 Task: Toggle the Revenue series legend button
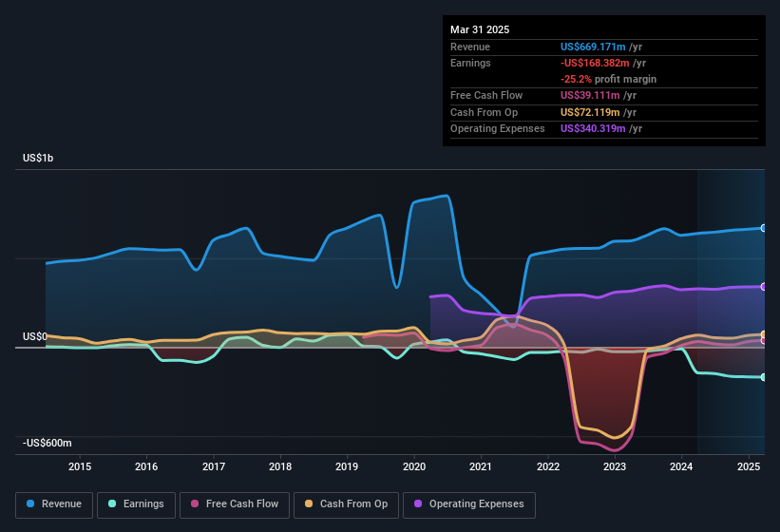54,504
